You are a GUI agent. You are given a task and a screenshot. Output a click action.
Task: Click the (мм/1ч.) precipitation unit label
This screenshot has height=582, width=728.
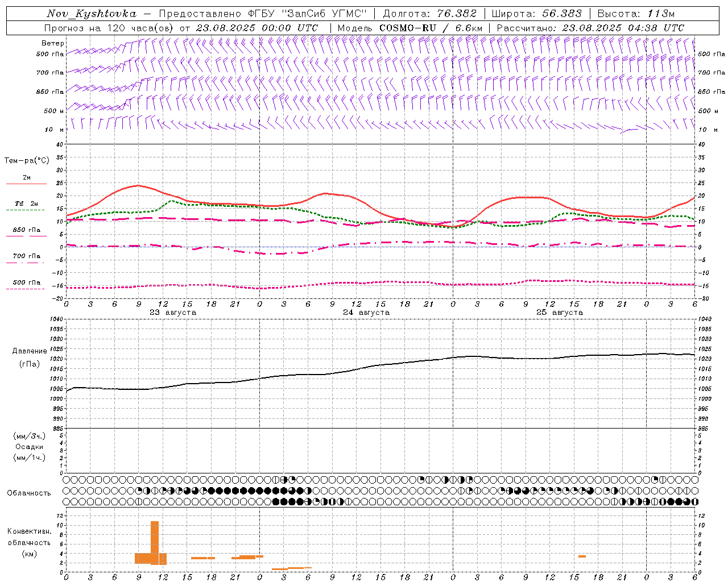pos(30,458)
